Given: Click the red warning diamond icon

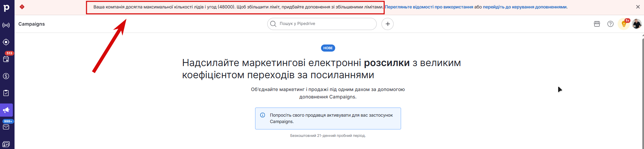Looking at the screenshot, I should pos(22,7).
